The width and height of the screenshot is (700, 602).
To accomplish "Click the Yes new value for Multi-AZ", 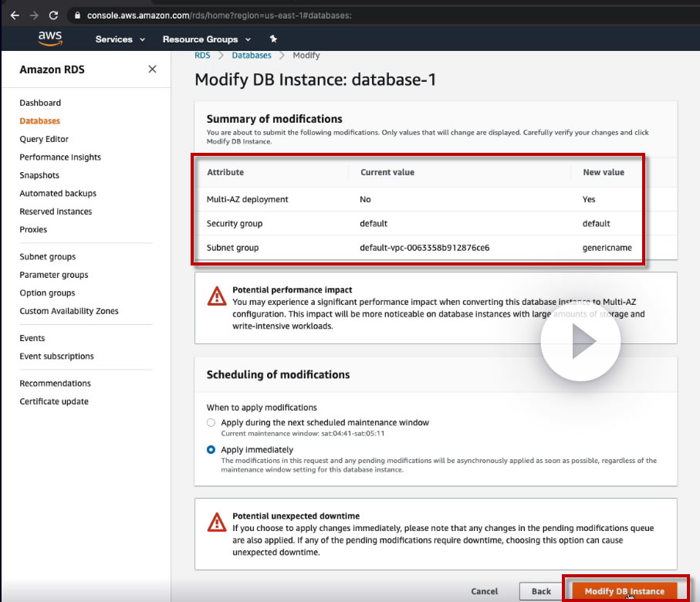I will tap(589, 199).
